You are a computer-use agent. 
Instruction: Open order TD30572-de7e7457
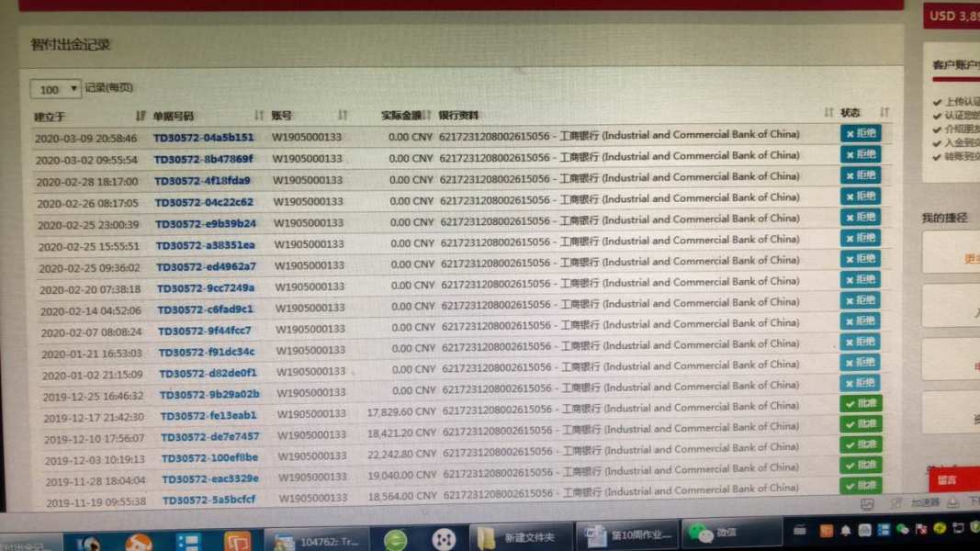pos(210,437)
